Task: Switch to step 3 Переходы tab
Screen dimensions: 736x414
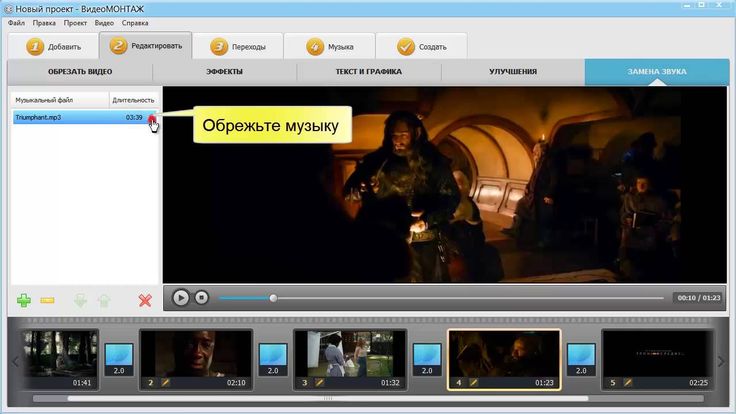Action: [238, 46]
